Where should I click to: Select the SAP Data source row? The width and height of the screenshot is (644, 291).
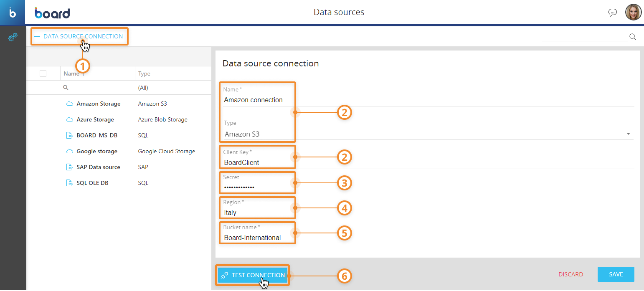pos(119,167)
